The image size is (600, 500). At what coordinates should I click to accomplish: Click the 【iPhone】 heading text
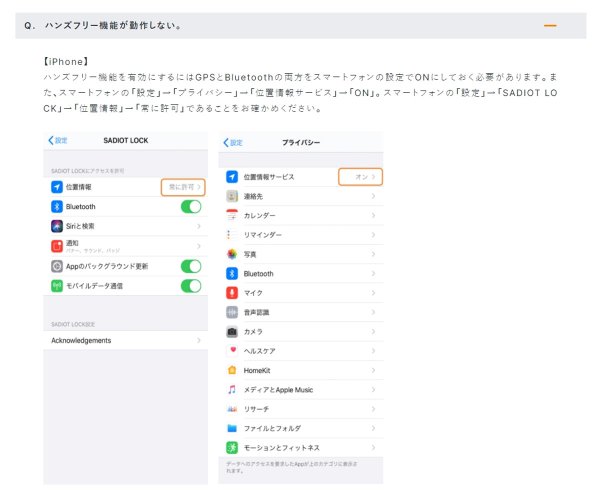click(66, 62)
